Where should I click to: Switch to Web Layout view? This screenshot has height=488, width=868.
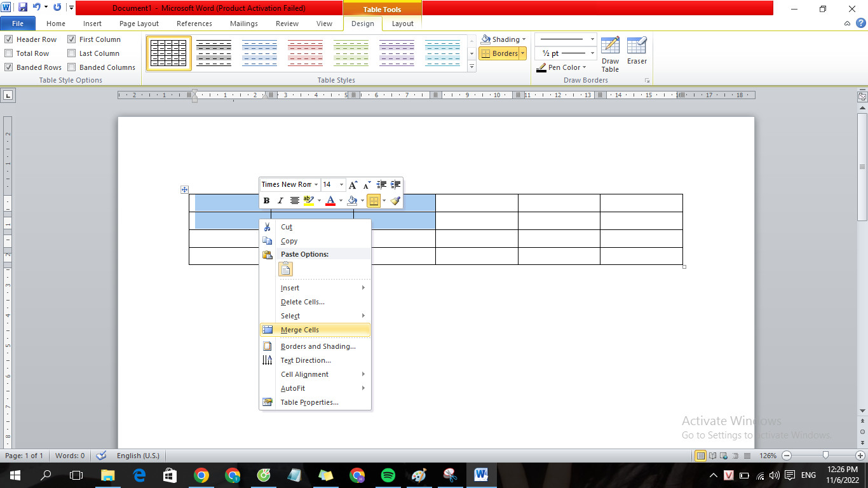coord(723,456)
